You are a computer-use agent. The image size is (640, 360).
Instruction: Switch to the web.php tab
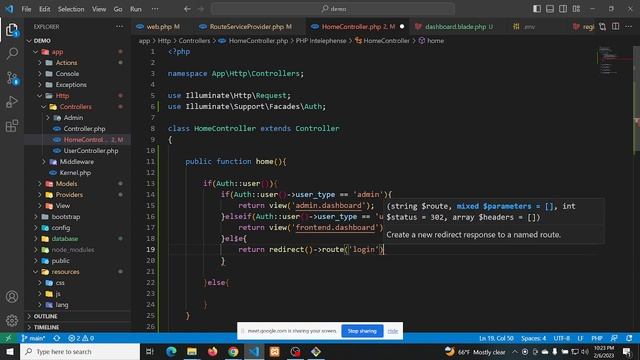point(158,27)
